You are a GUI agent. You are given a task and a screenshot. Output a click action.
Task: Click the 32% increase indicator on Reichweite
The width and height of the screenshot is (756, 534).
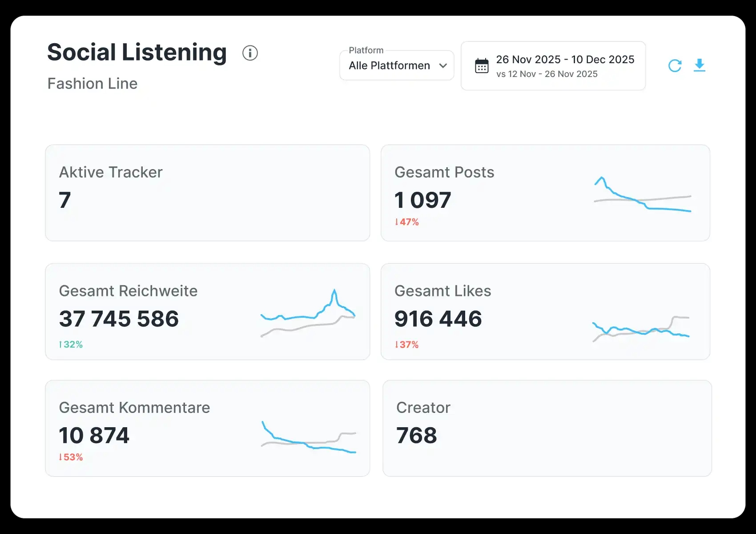point(71,344)
